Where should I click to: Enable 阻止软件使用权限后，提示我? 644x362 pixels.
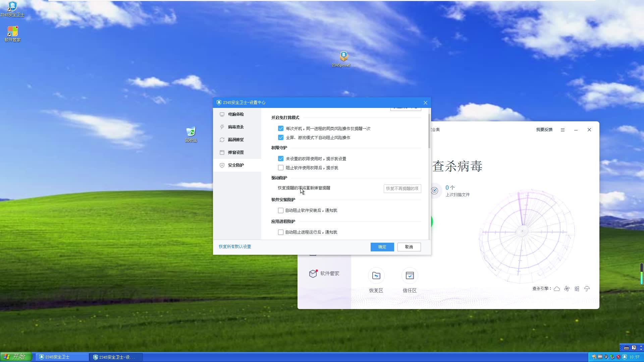pyautogui.click(x=281, y=168)
